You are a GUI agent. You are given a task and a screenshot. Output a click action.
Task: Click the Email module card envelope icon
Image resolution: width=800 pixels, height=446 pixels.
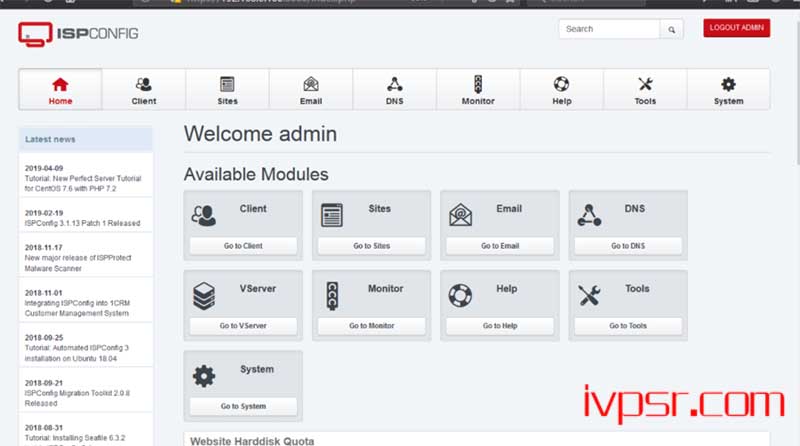pyautogui.click(x=460, y=215)
